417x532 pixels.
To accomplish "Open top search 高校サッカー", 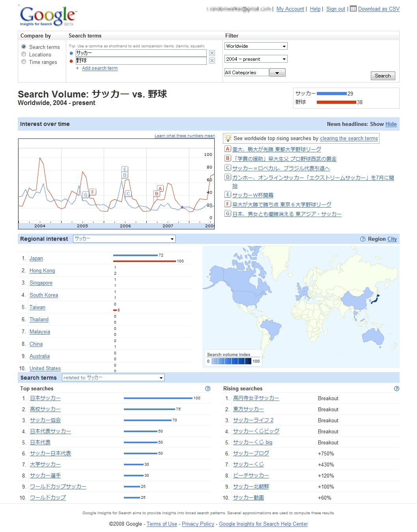I will 45,409.
